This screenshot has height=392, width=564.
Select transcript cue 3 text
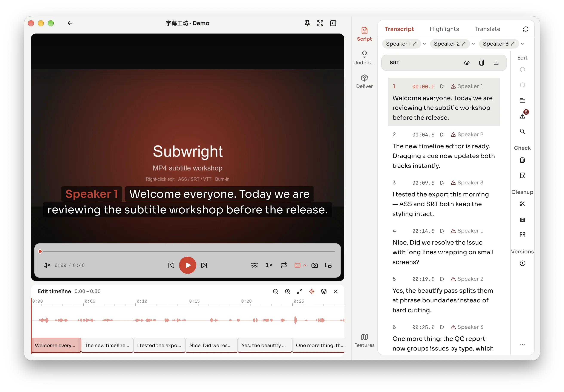(x=441, y=204)
